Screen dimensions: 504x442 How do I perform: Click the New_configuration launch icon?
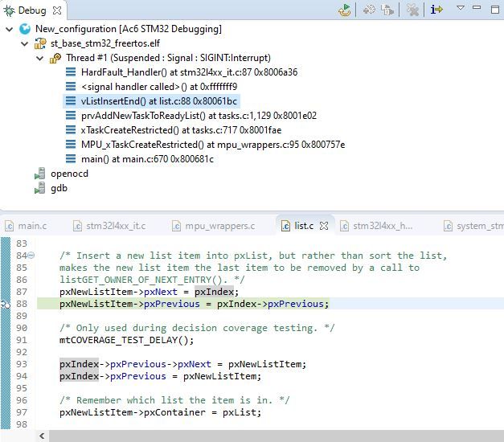pyautogui.click(x=25, y=29)
